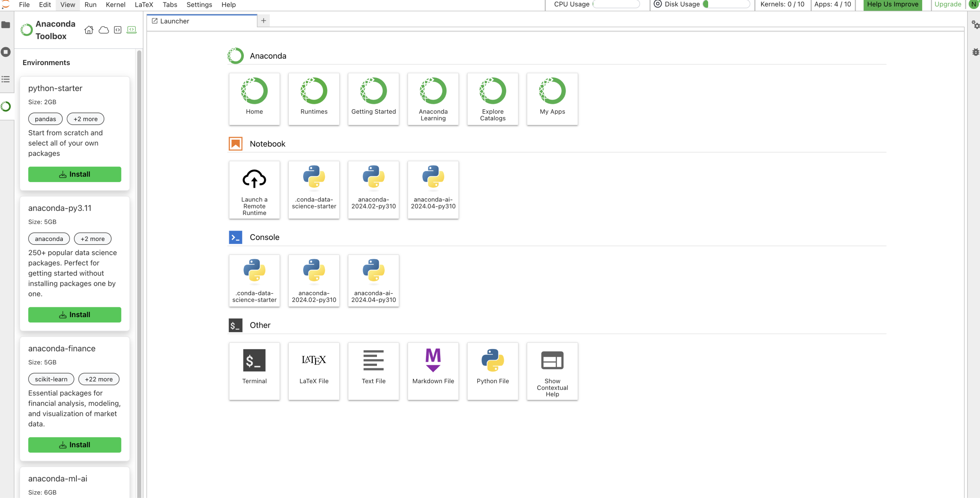Viewport: 980px width, 498px height.
Task: Create a new Markdown File
Action: (433, 370)
